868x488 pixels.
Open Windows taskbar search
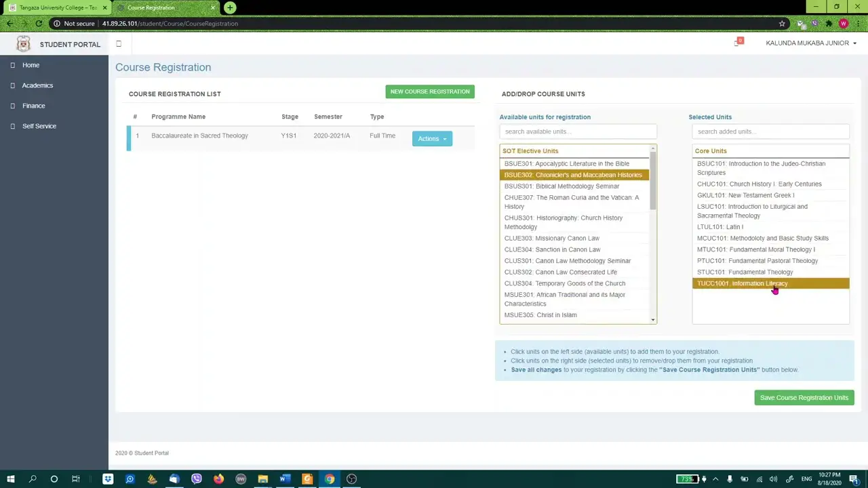click(x=32, y=479)
